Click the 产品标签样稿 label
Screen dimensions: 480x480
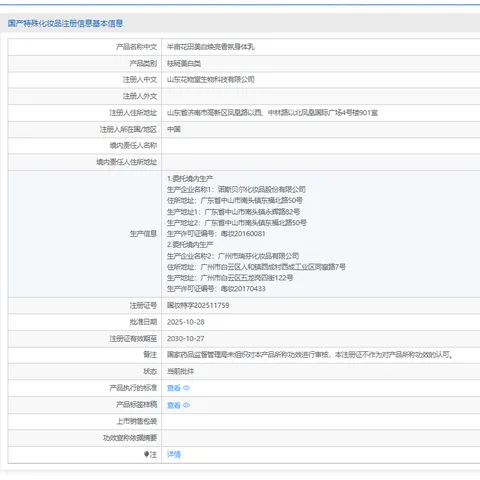click(x=136, y=405)
